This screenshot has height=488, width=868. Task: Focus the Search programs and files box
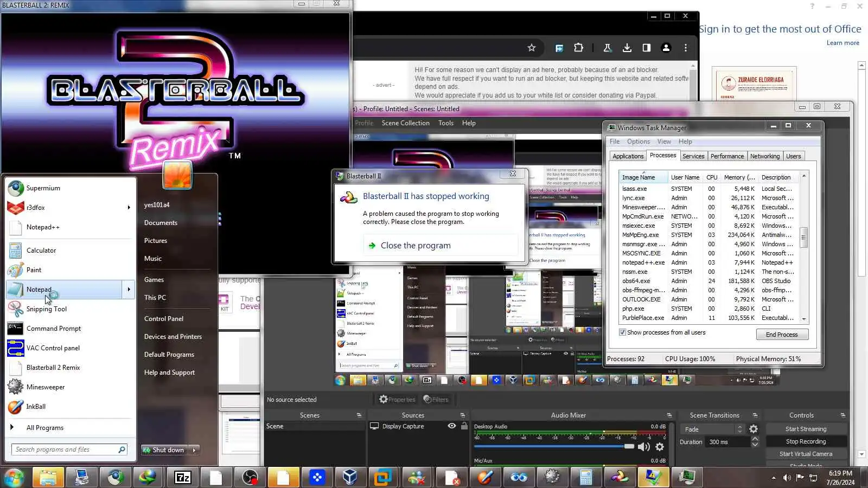coord(69,450)
